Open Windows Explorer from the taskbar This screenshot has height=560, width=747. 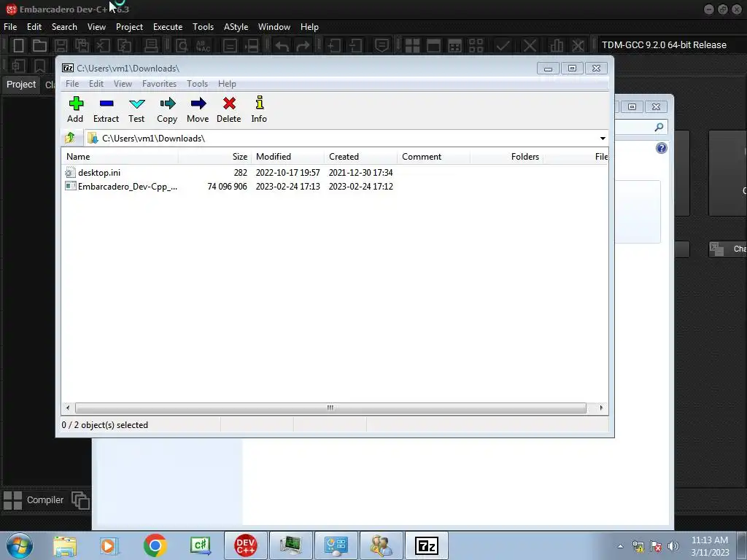coord(65,545)
